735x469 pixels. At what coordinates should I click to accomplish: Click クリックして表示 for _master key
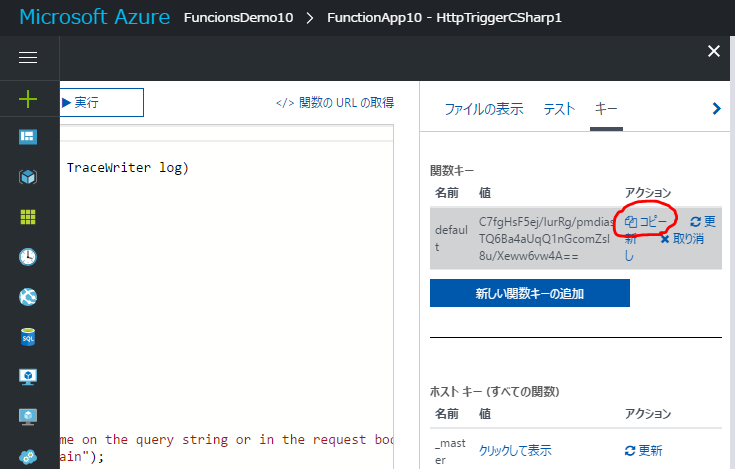coord(515,451)
